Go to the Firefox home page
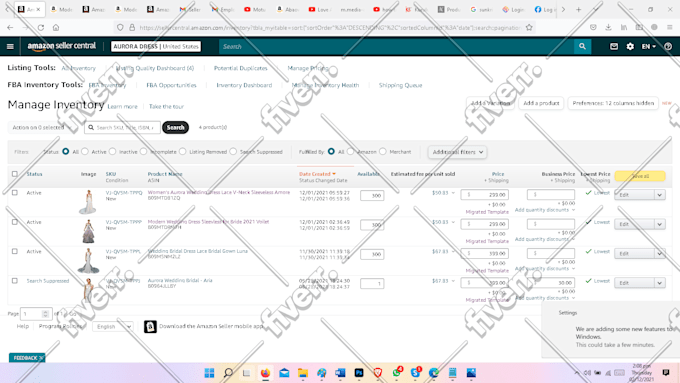The image size is (680, 383). pyautogui.click(x=56, y=27)
